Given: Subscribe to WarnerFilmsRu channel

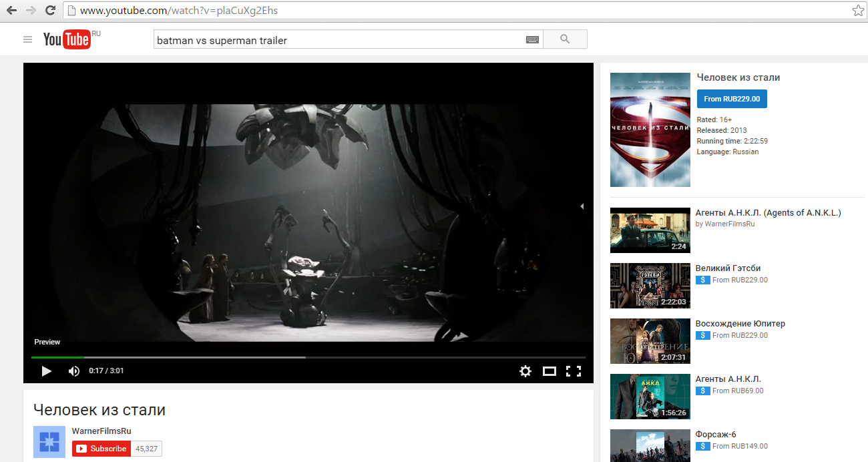Looking at the screenshot, I should (x=101, y=449).
